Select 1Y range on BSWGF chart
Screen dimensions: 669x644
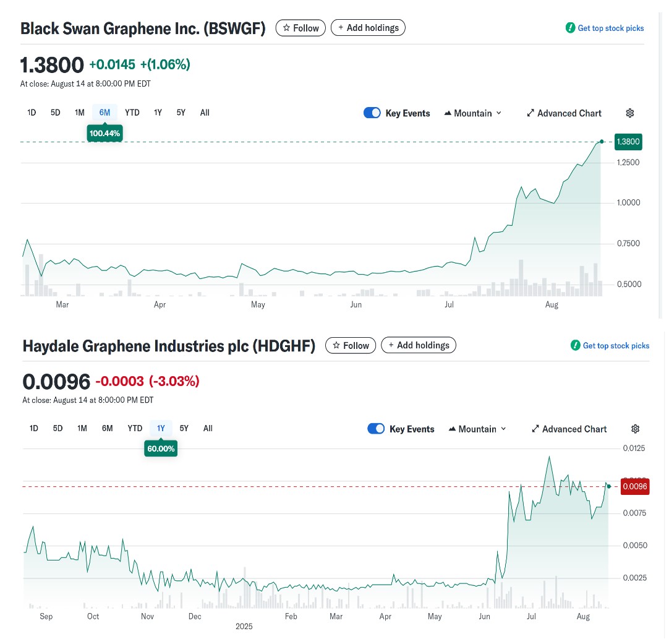(158, 113)
